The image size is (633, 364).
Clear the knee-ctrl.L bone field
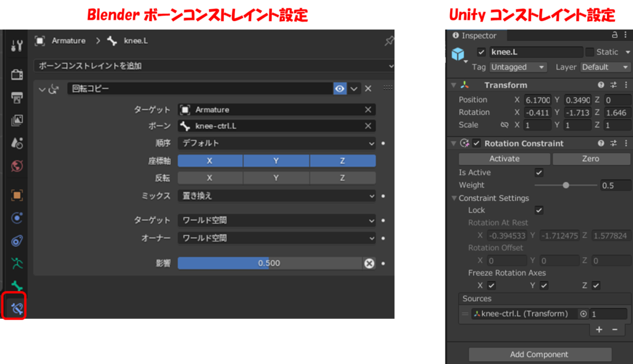click(368, 126)
